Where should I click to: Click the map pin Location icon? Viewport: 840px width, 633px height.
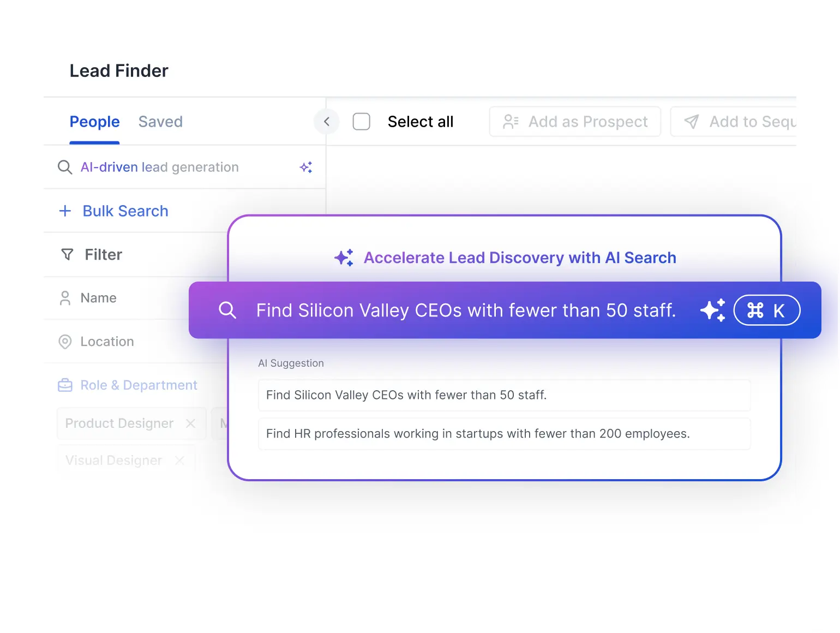[65, 342]
